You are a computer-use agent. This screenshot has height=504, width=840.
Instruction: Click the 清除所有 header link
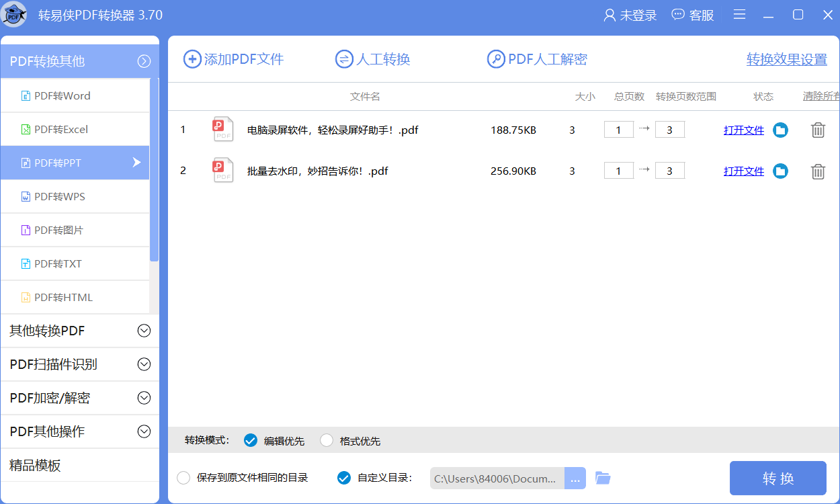click(821, 97)
